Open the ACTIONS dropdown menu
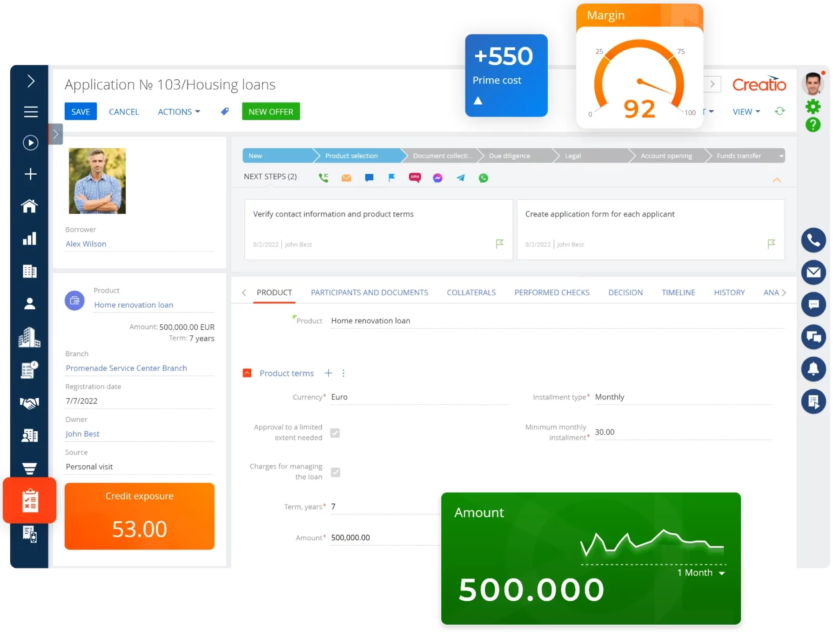The image size is (840, 632). coord(179,112)
